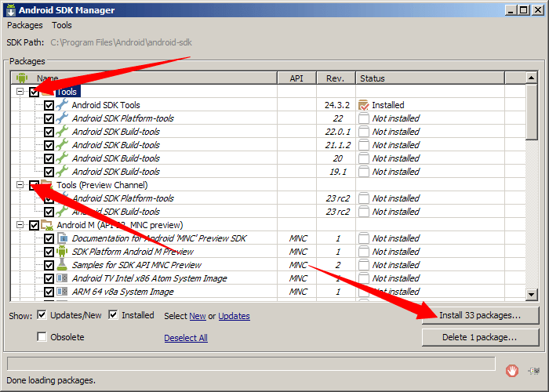Select Android TV Intel x86 Atom System Image row
The image size is (549, 392).
point(268,278)
